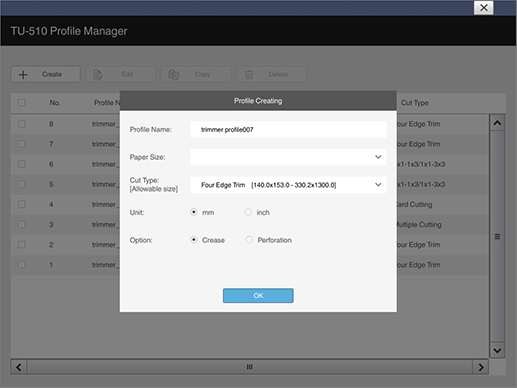The image size is (517, 388).
Task: Click the vertical scrollbar down arrow
Action: pos(497,350)
